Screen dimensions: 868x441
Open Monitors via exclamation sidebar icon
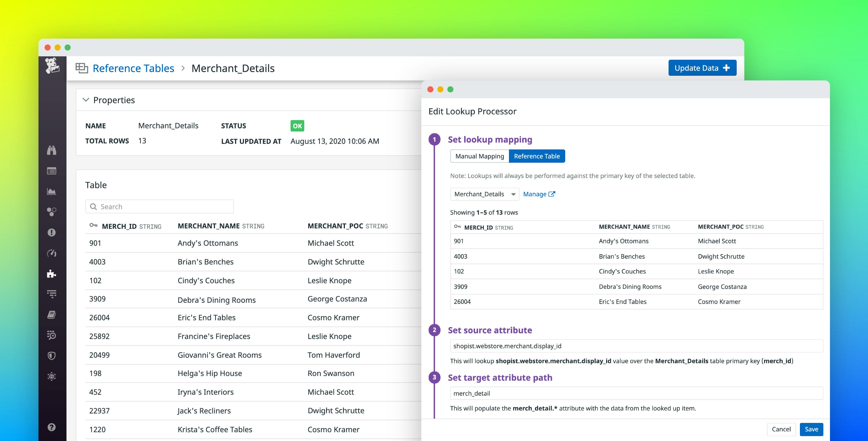tap(52, 232)
